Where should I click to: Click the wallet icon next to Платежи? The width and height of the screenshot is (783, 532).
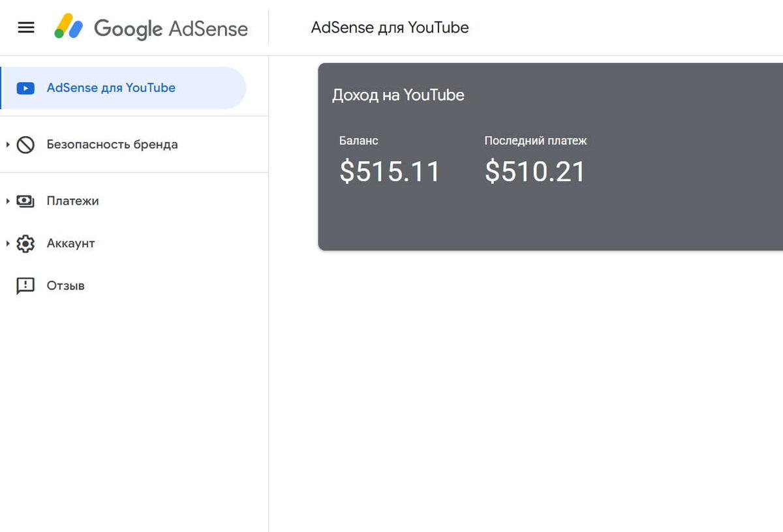(25, 201)
